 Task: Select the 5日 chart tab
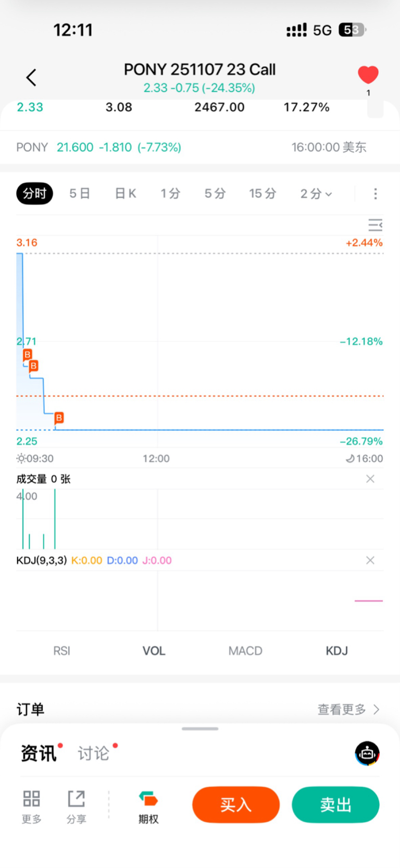point(80,194)
